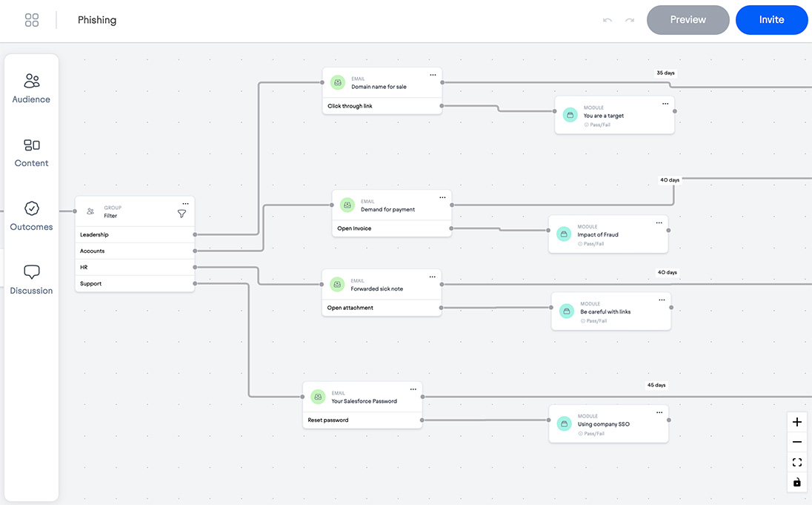Click the Impact of Fraud module icon
The width and height of the screenshot is (812, 505).
point(564,234)
